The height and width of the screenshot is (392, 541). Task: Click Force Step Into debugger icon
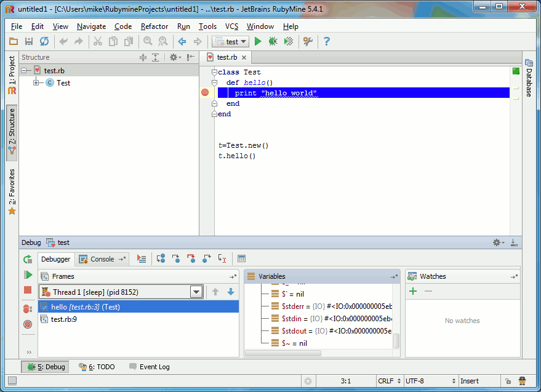191,259
